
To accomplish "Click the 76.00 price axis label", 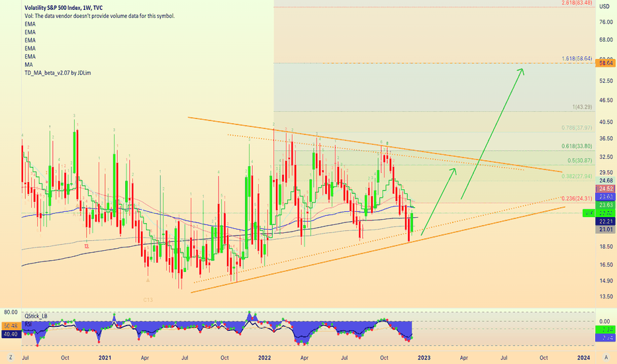I will tap(606, 22).
